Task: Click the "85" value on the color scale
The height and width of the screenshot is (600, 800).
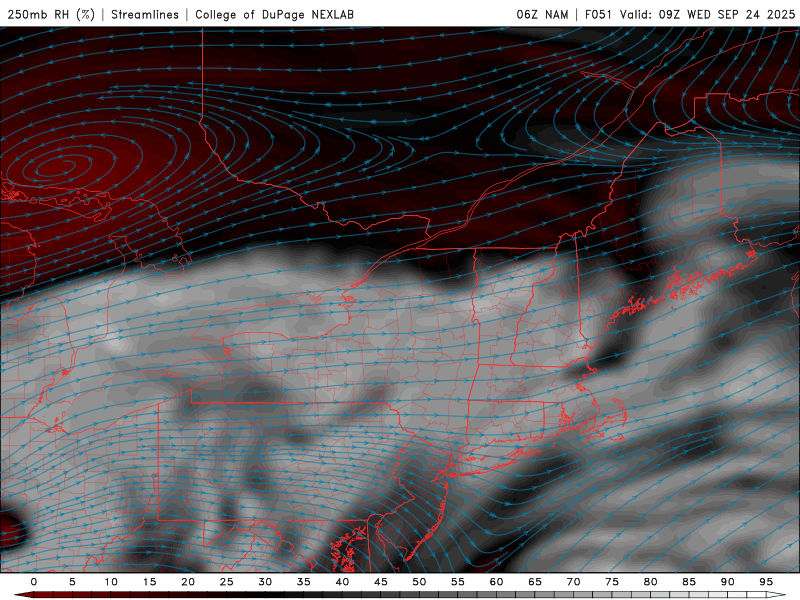Action: 689,582
